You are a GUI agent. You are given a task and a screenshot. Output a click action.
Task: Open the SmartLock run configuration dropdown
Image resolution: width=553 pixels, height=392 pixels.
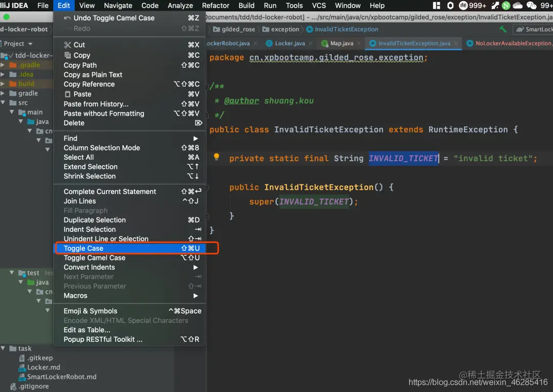(533, 29)
